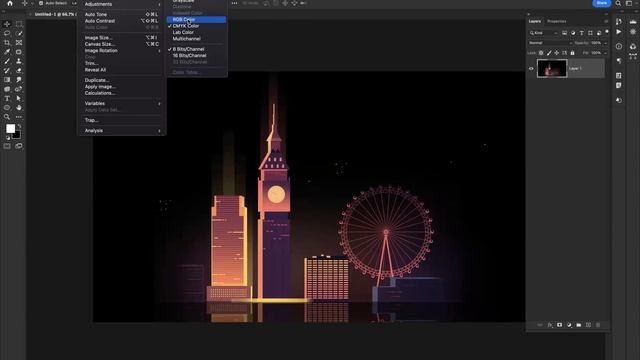Expand Analysis submenu
This screenshot has height=360, width=640.
[122, 131]
